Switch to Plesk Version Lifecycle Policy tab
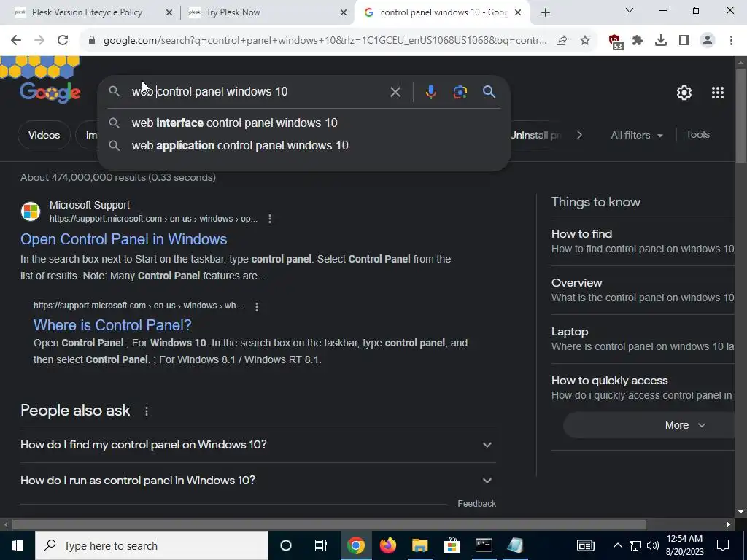747x560 pixels. (87, 12)
